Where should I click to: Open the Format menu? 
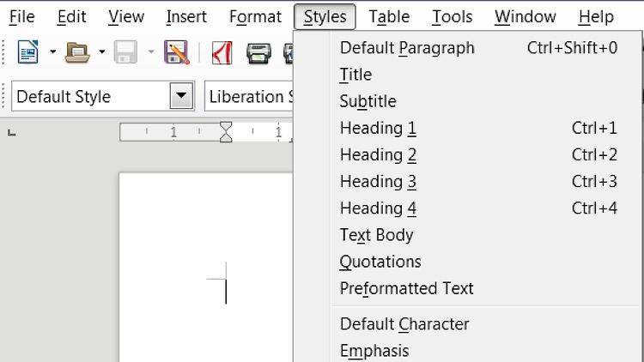click(x=255, y=17)
